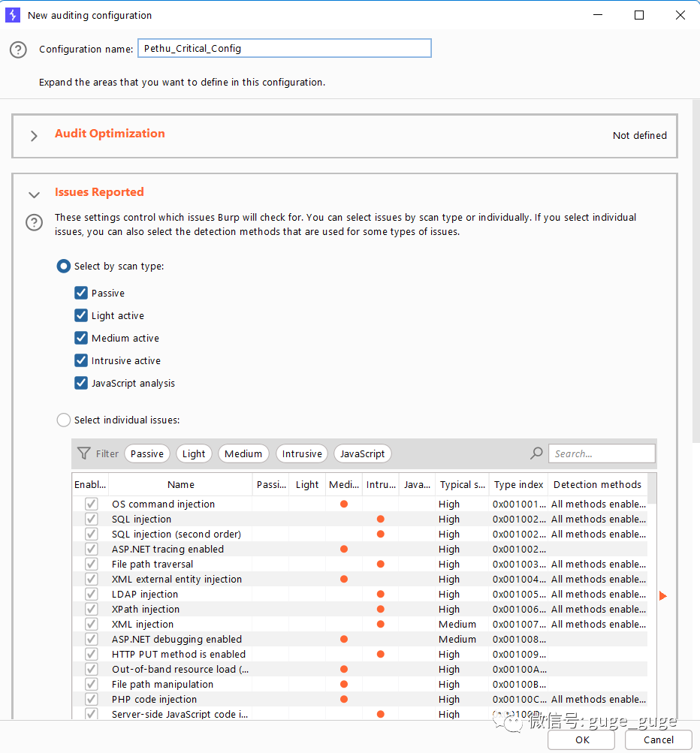The image size is (700, 753).
Task: Sort by the Typical severity column header
Action: (462, 484)
